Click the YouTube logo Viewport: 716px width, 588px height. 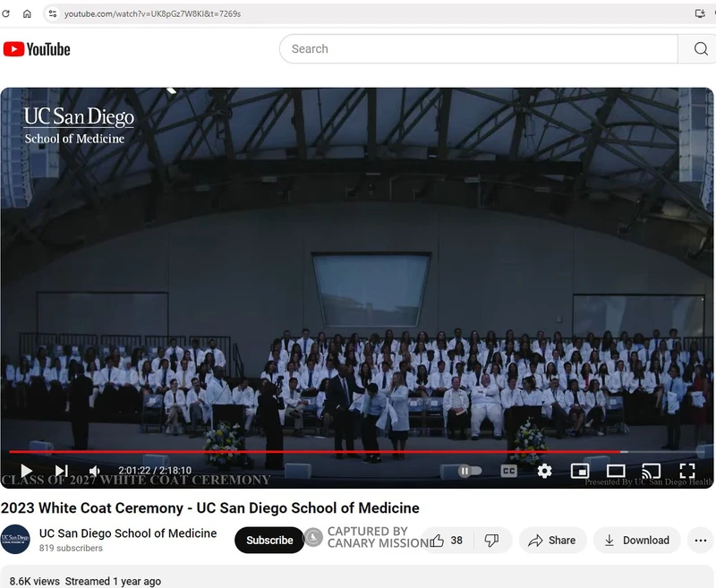pyautogui.click(x=36, y=49)
